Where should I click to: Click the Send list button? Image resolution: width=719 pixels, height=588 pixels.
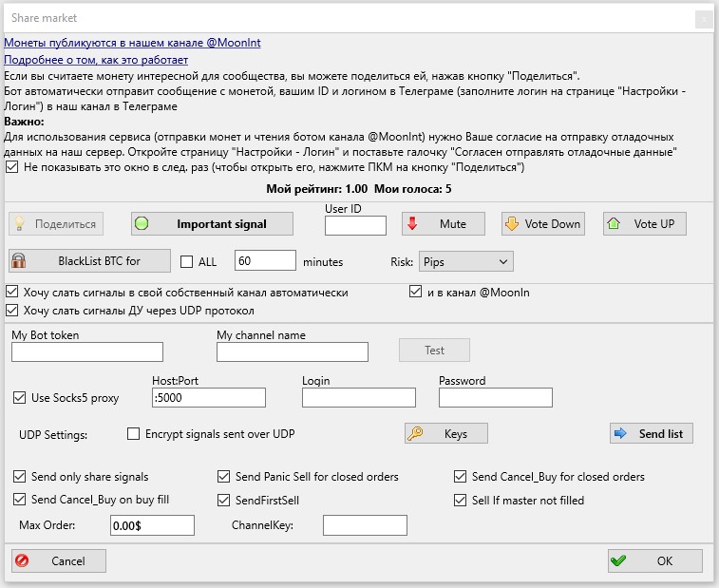click(x=651, y=433)
